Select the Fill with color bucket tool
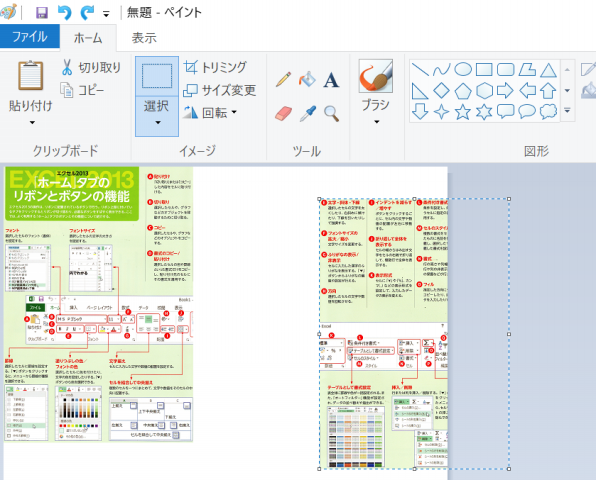596x480 pixels. pos(307,79)
